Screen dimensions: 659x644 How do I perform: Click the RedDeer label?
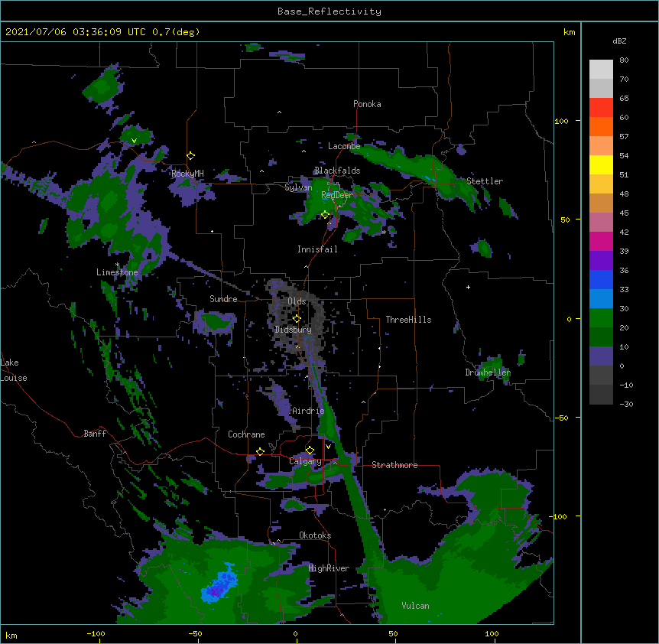[x=336, y=195]
